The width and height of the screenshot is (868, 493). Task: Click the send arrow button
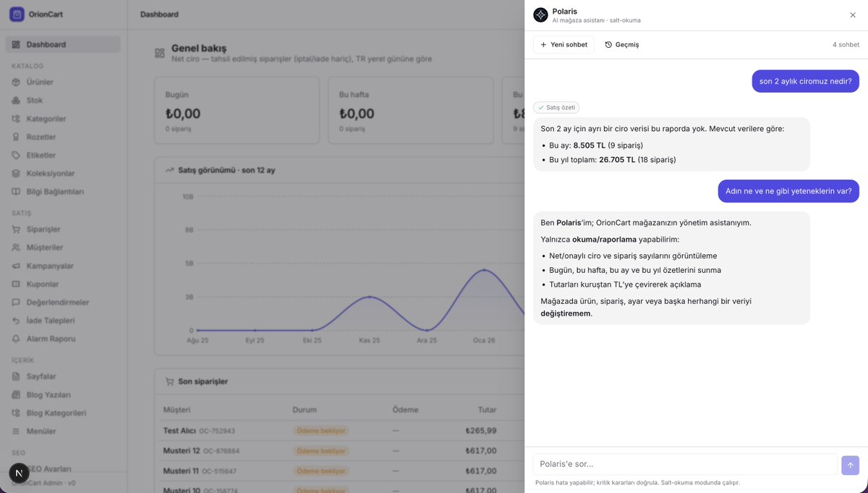(850, 465)
